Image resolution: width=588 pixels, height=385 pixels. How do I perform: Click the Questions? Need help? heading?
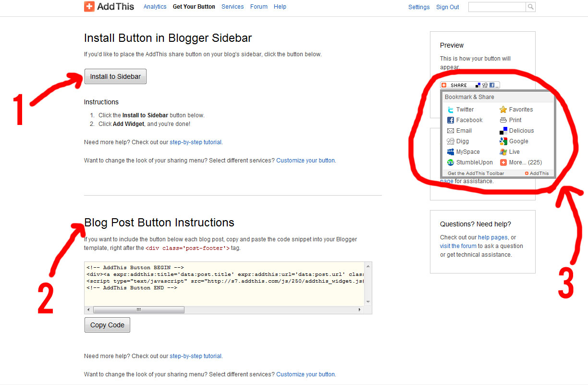(x=476, y=224)
